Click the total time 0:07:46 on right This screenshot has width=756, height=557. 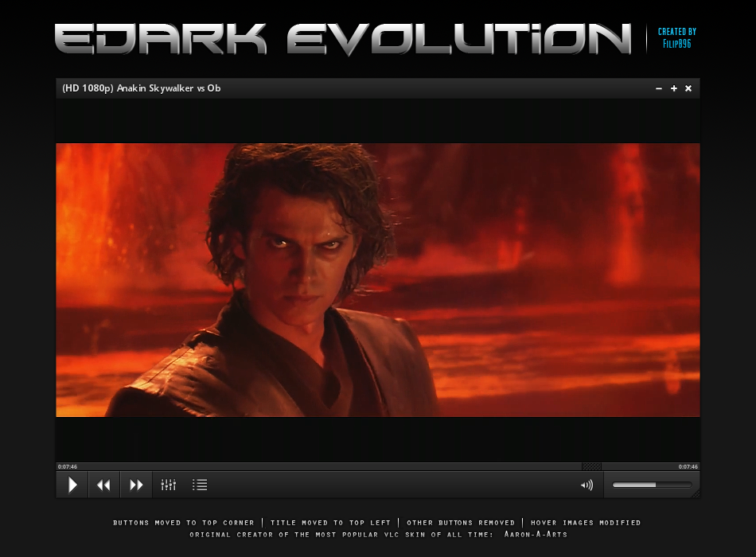pyautogui.click(x=688, y=467)
